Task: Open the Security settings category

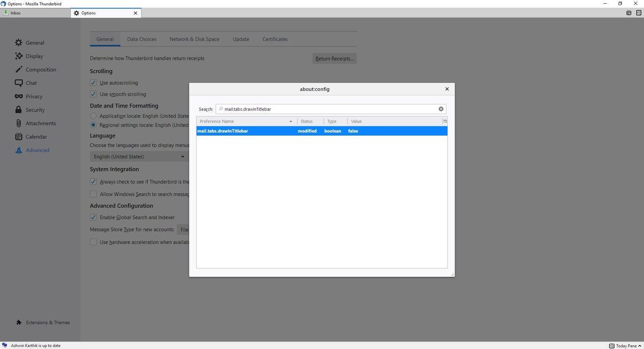Action: (x=30, y=110)
